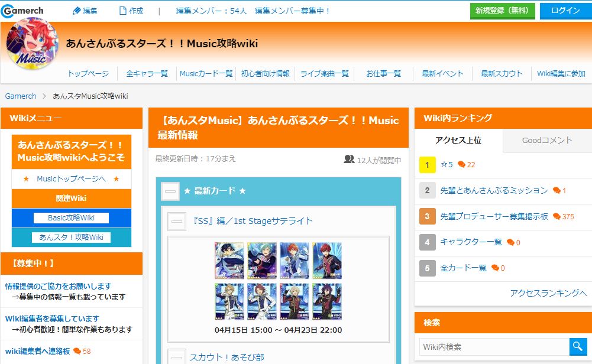Open the トップページ nav item
Image resolution: width=592 pixels, height=364 pixels.
point(88,73)
